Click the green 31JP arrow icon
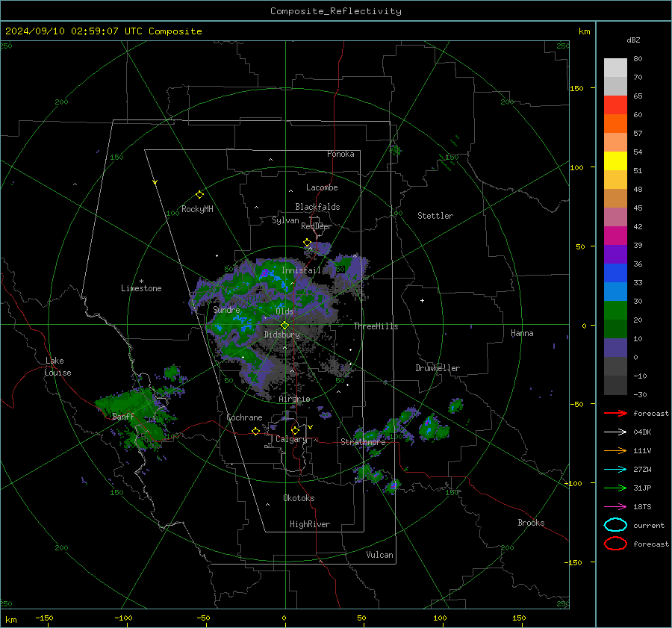 615,488
